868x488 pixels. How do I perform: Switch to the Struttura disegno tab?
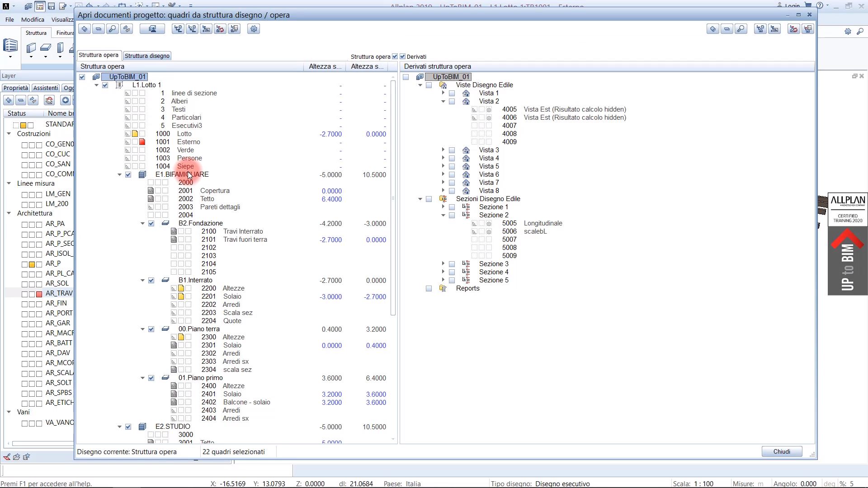(x=147, y=56)
